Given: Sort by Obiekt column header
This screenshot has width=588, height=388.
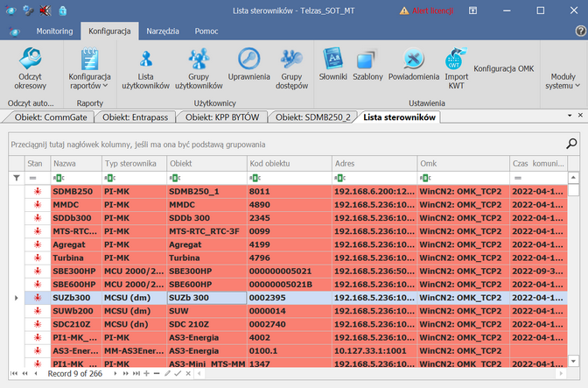Looking at the screenshot, I should point(206,164).
